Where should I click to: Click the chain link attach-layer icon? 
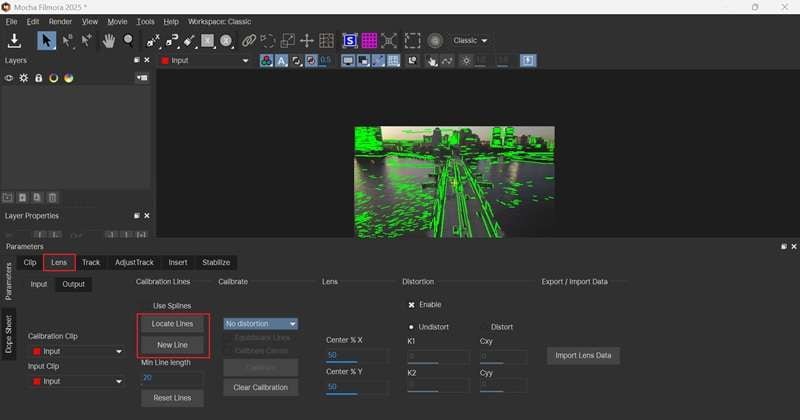248,40
